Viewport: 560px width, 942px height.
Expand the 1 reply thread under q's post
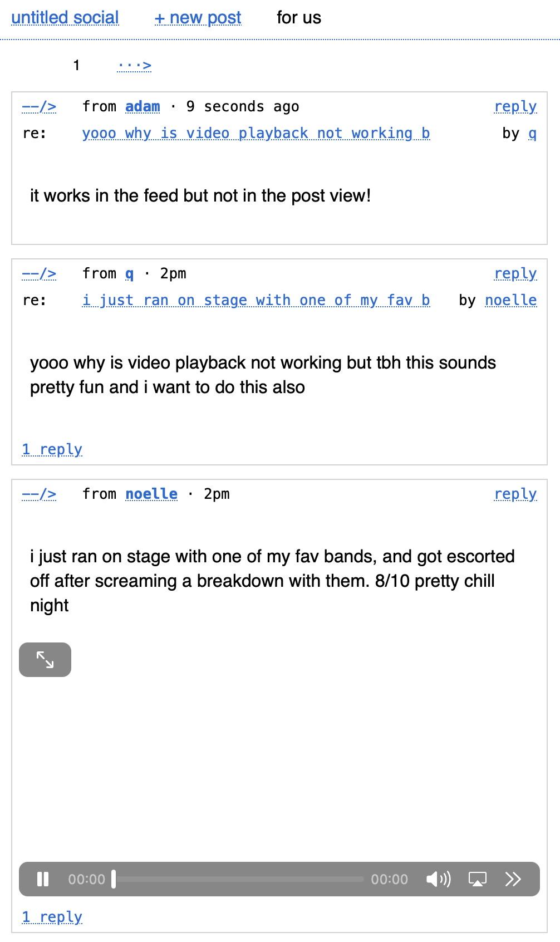click(52, 449)
